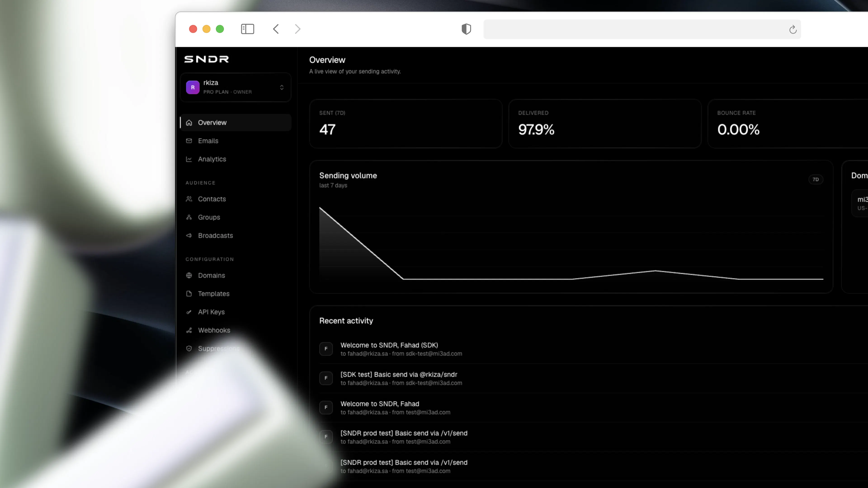Click the "A live view of your sending activity." subtitle
This screenshot has width=868, height=488.
(x=355, y=71)
